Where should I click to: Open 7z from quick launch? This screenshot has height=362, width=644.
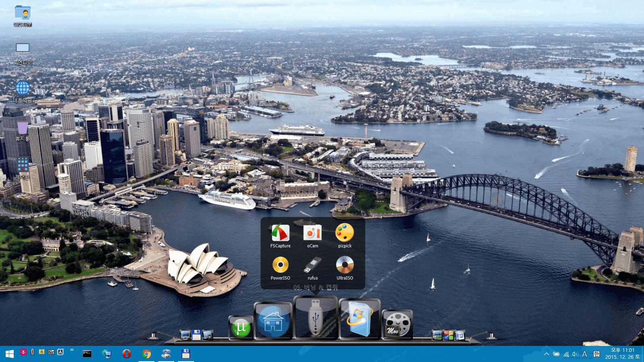point(51,352)
